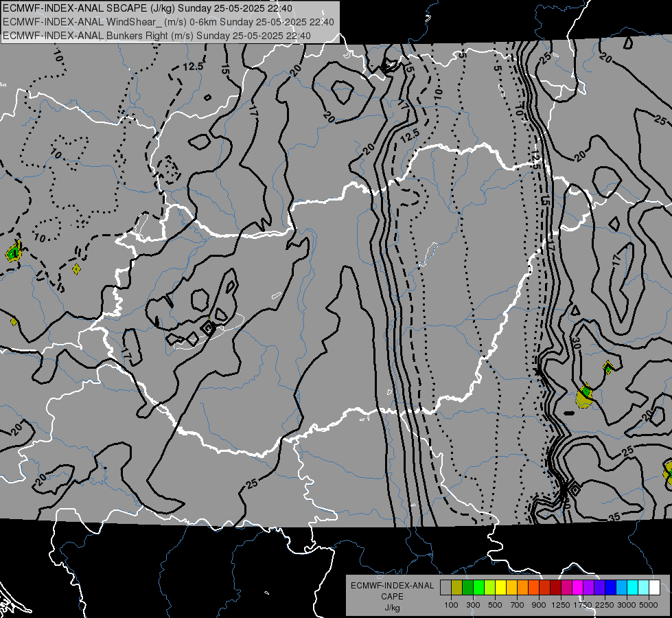Click the 1250 value under the colorbar
Screen dimensions: 672x618
coord(561,605)
